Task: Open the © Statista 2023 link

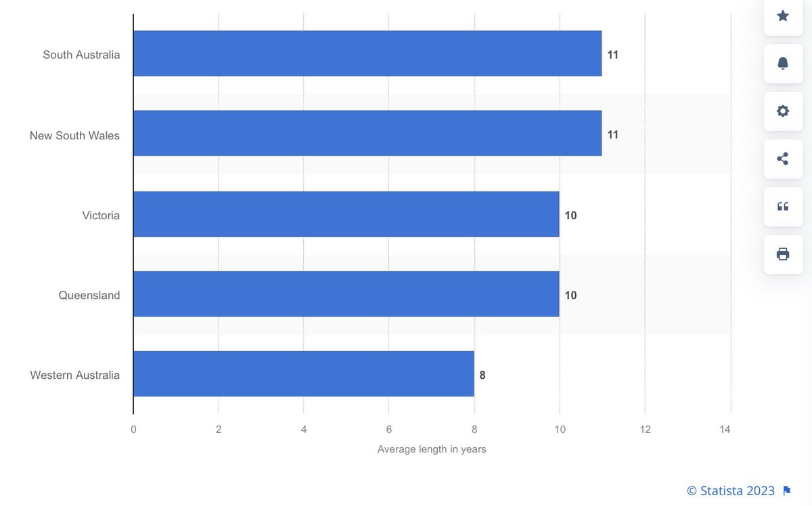Action: click(730, 490)
